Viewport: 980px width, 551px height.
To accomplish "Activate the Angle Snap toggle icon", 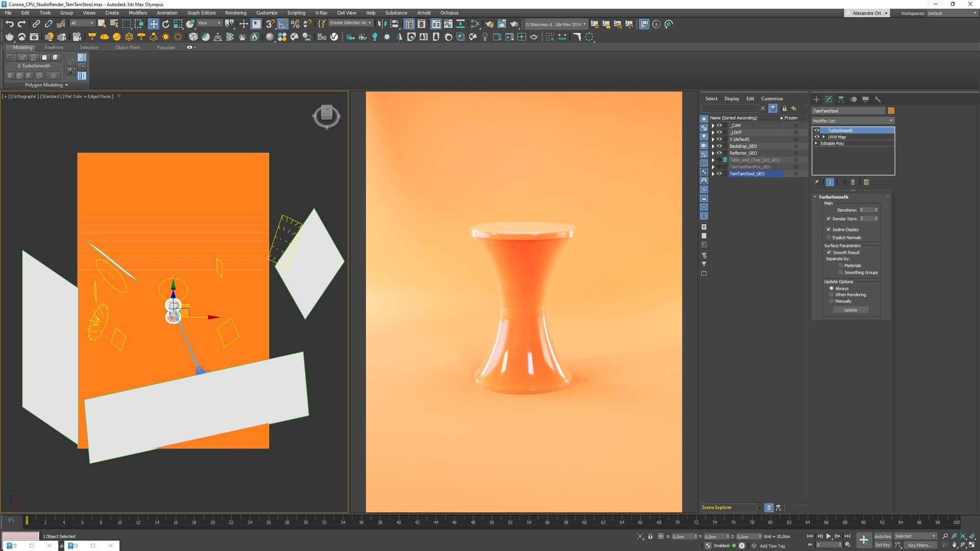I will click(283, 24).
